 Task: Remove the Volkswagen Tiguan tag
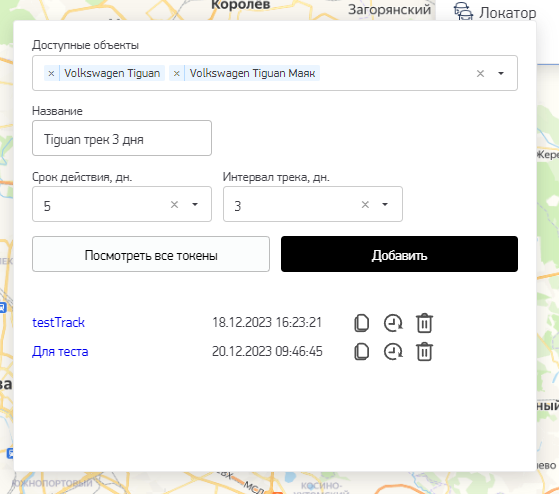click(x=51, y=73)
